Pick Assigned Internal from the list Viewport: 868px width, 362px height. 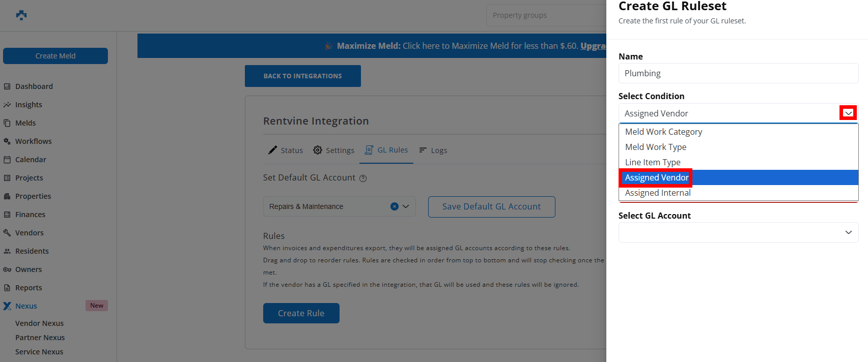[x=658, y=193]
